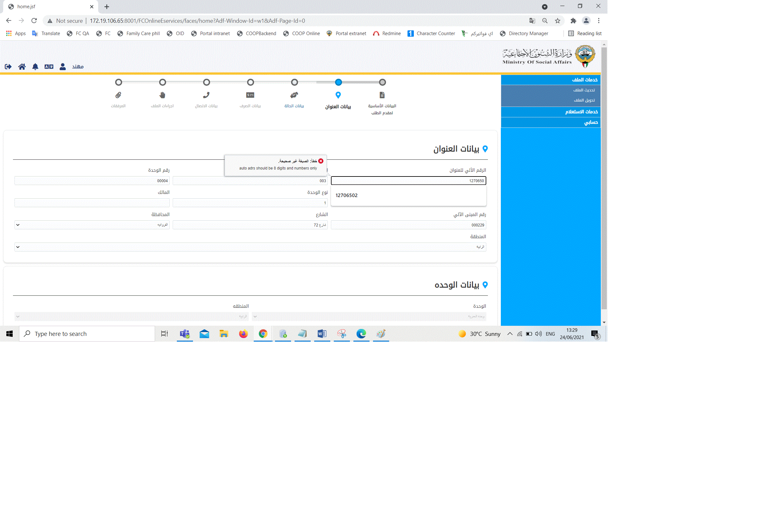Open notifications bell icon

click(x=35, y=67)
